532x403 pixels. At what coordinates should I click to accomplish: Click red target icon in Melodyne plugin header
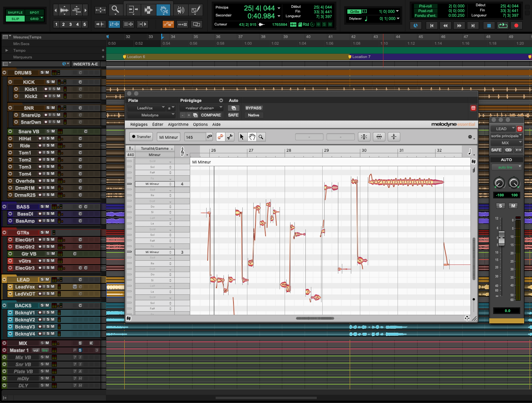point(473,108)
